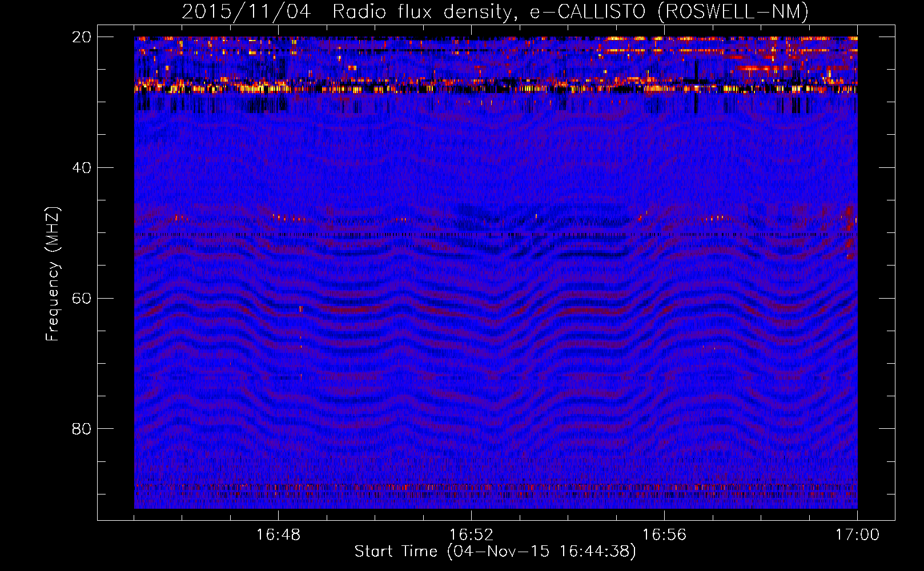The image size is (924, 571).
Task: Click the 'Start Time (04-Nov-15 16:44:38)' label
Action: [x=495, y=552]
